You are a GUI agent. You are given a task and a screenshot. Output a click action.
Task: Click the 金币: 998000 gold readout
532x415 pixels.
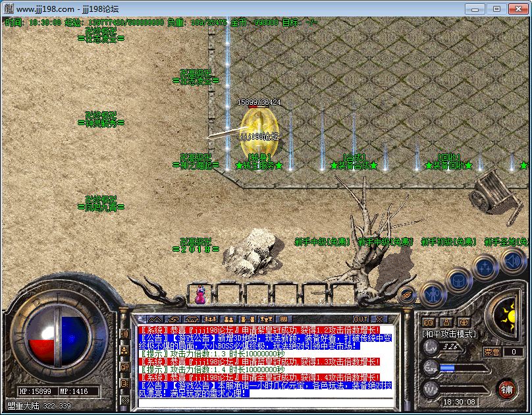pos(254,22)
